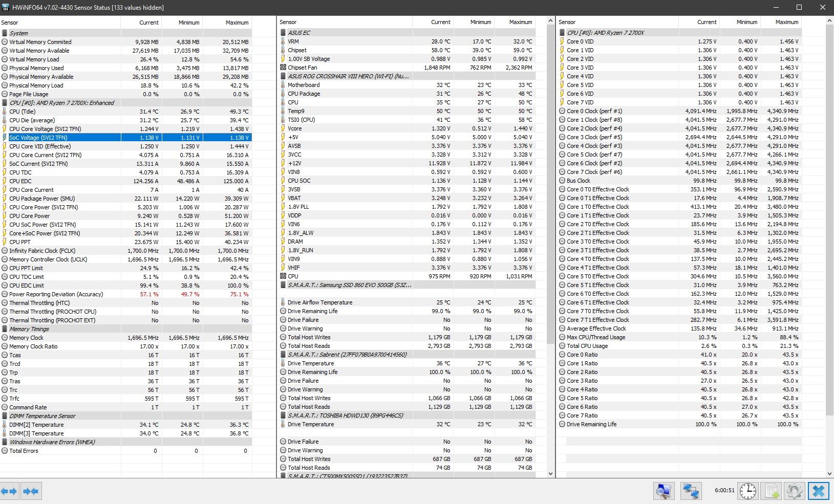Select the Memory Timings group header

(126, 329)
